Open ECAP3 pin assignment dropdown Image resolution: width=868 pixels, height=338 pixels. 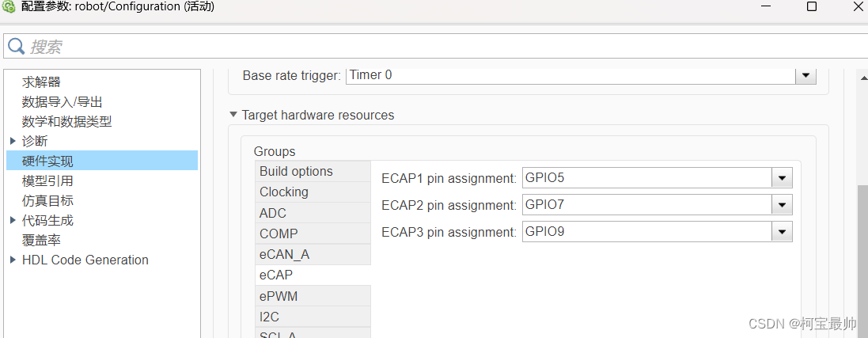pyautogui.click(x=782, y=232)
